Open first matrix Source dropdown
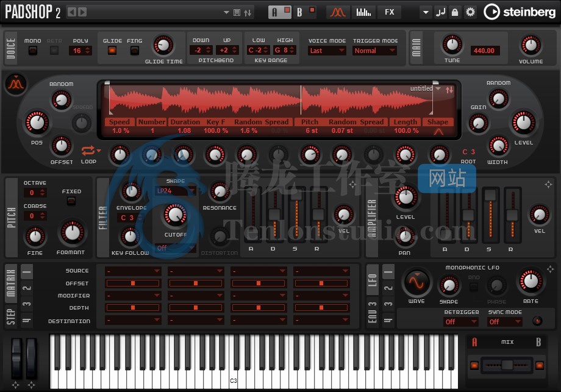561x392 pixels. pos(133,271)
